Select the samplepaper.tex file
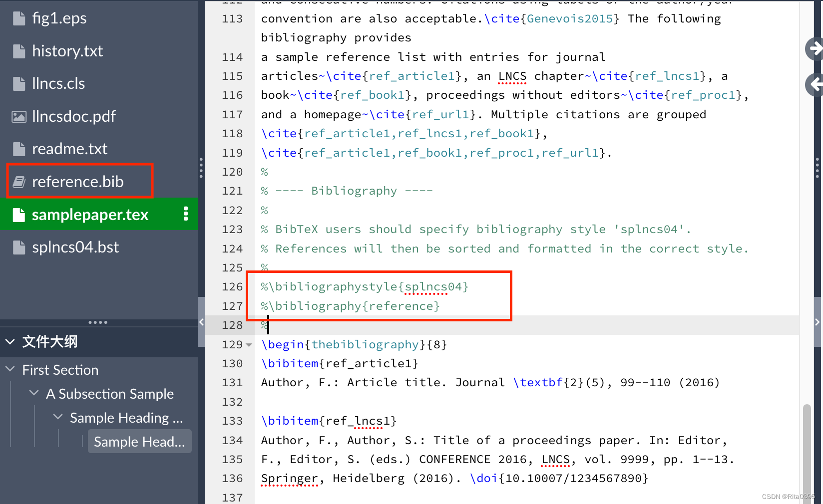The width and height of the screenshot is (823, 504). tap(90, 215)
